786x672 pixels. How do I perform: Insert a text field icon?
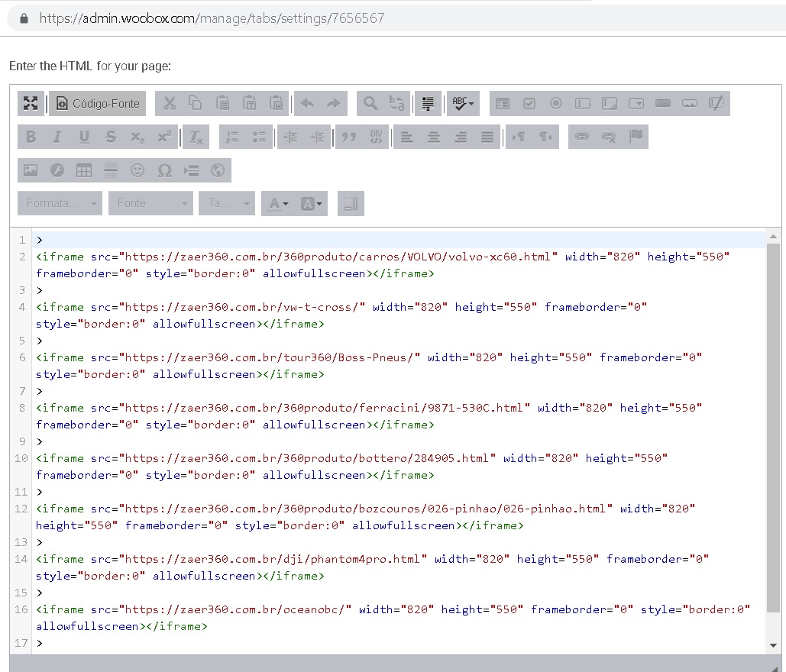click(x=583, y=104)
